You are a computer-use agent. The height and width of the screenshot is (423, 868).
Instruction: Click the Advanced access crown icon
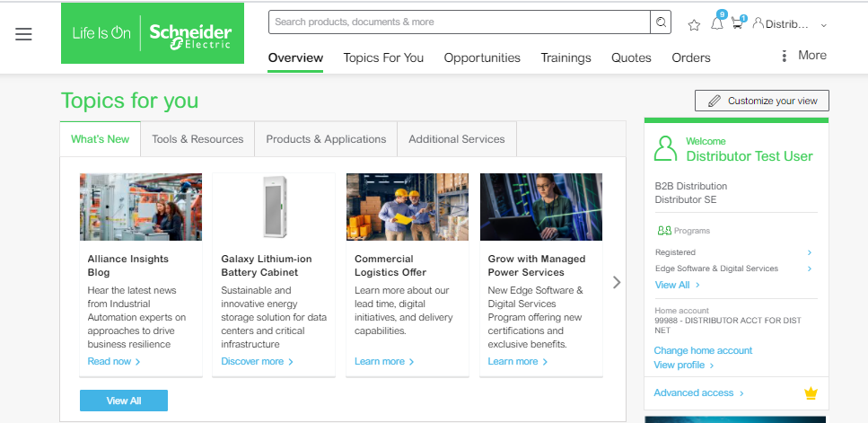click(811, 393)
